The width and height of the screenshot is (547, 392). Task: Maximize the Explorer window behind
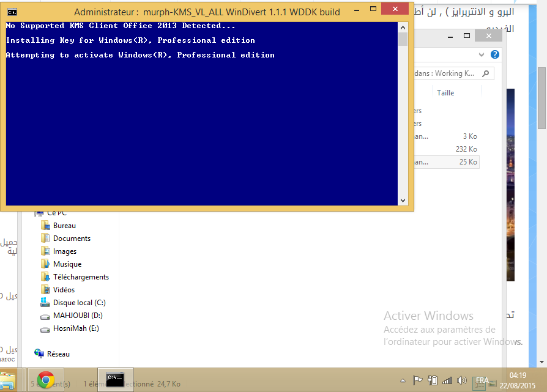pos(467,35)
